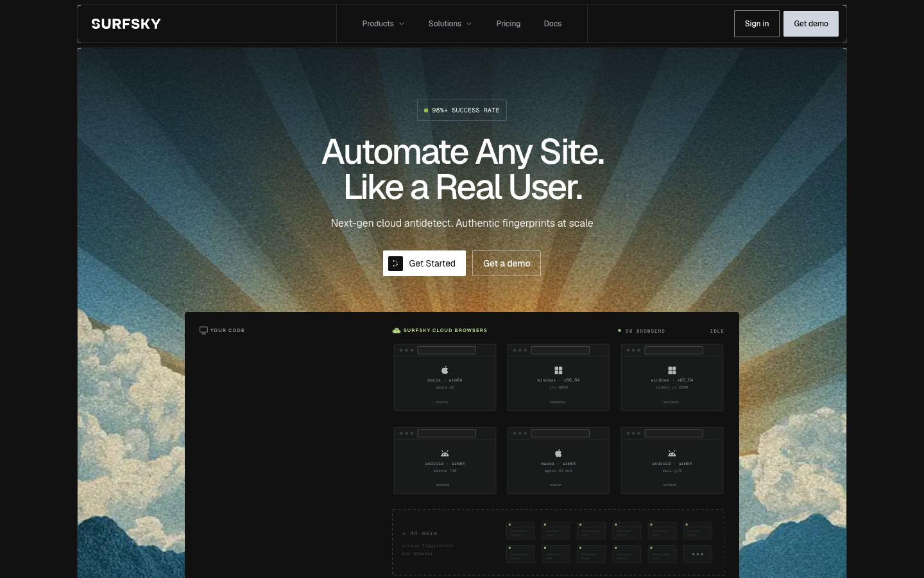Expand the Solutions dropdown in the navigation
924x578 pixels.
(x=450, y=24)
